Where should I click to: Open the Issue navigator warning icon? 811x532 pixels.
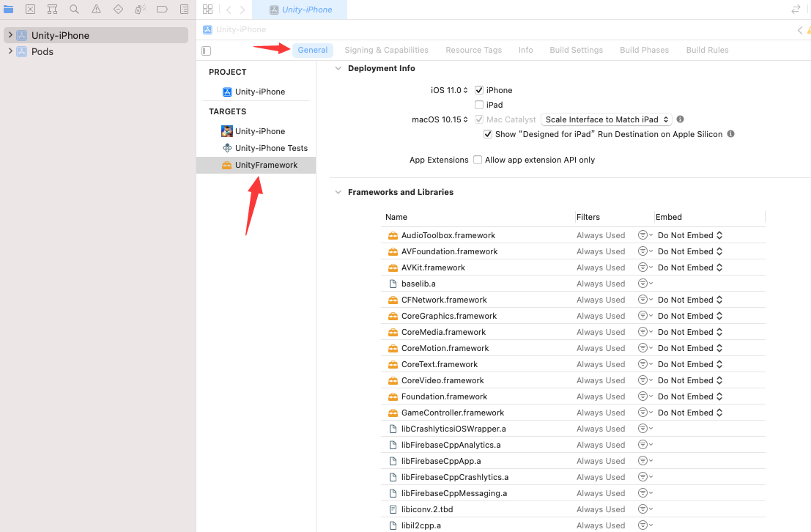[x=96, y=9]
